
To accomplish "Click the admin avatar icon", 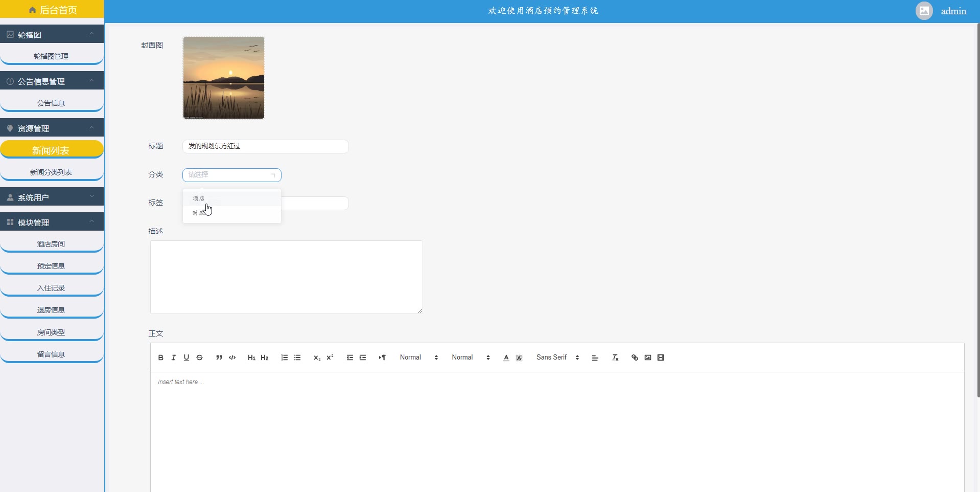I will coord(924,11).
